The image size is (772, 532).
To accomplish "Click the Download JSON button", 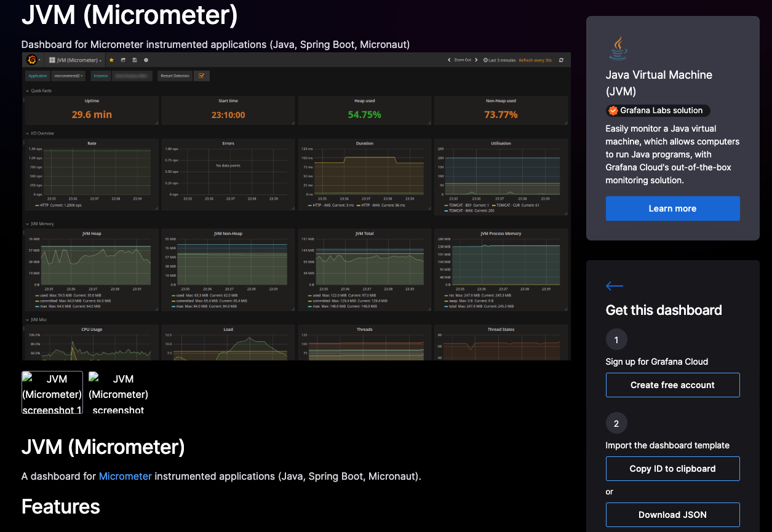I will (672, 515).
